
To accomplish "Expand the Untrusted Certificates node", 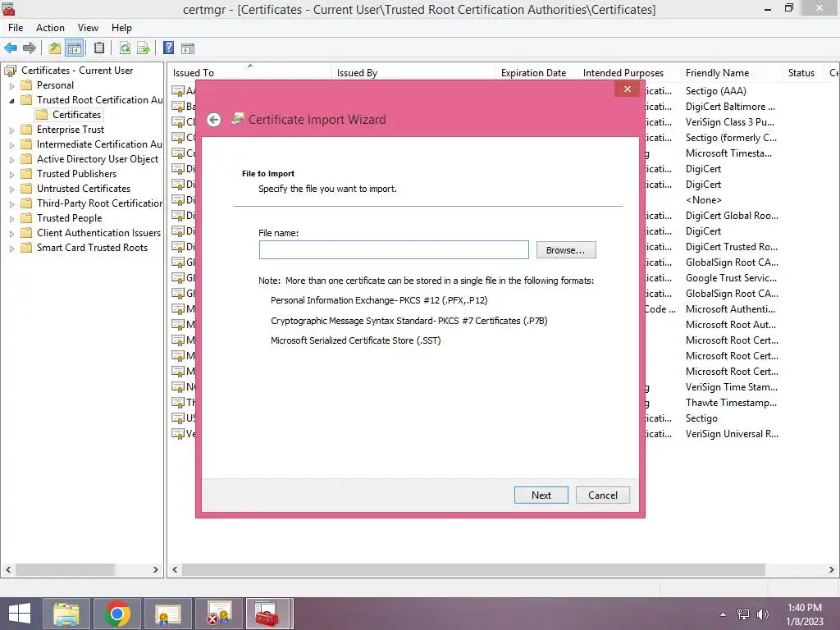I will click(x=11, y=189).
